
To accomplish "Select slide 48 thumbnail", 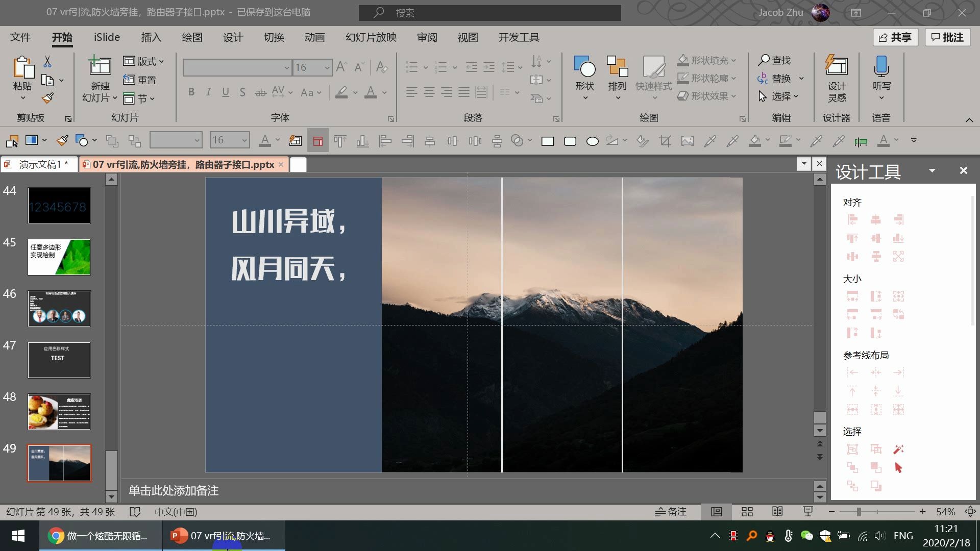I will [x=59, y=412].
